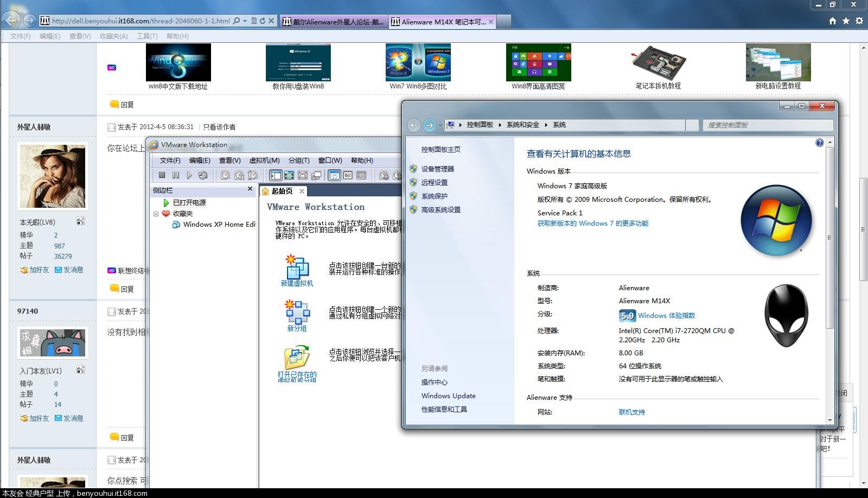Close the VMware sidebar panel
868x498 pixels.
[x=250, y=189]
